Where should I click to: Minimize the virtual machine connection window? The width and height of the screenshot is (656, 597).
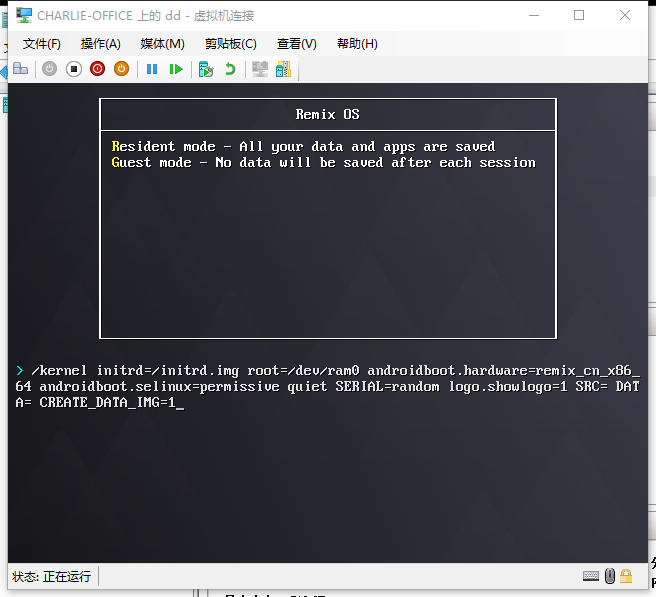click(x=534, y=15)
